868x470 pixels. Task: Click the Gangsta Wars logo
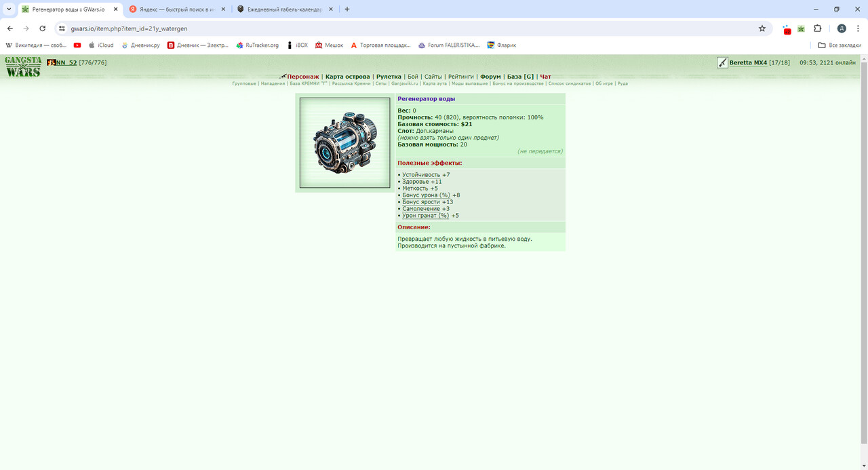(x=23, y=66)
